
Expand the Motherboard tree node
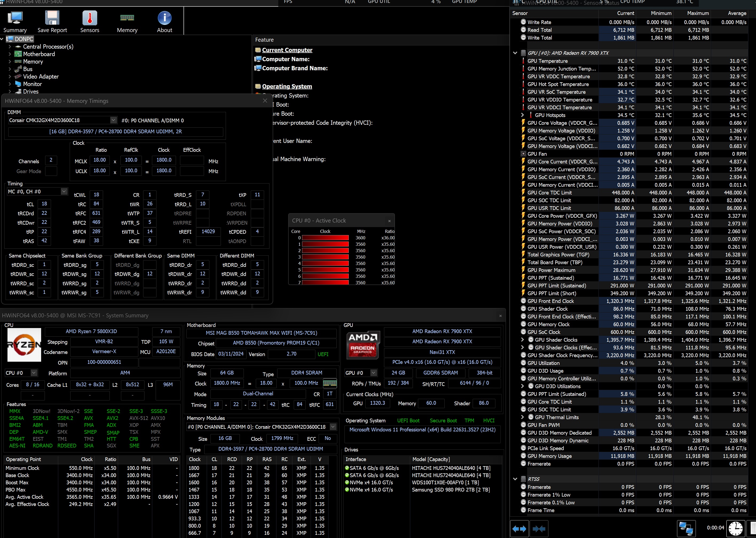point(10,54)
